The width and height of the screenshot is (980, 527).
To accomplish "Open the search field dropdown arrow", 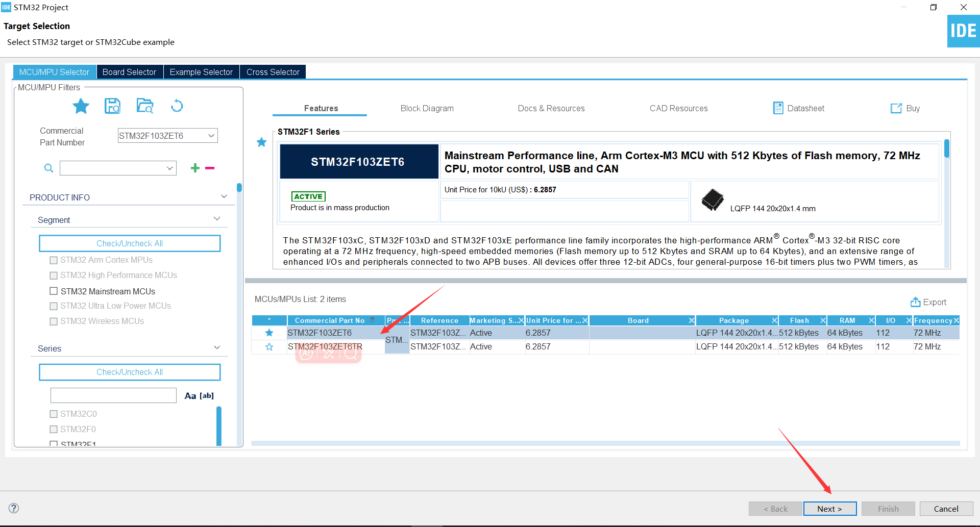I will pyautogui.click(x=170, y=168).
